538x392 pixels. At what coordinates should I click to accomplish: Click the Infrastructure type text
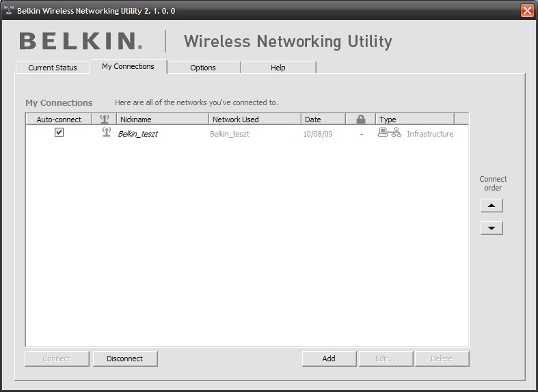pyautogui.click(x=430, y=134)
